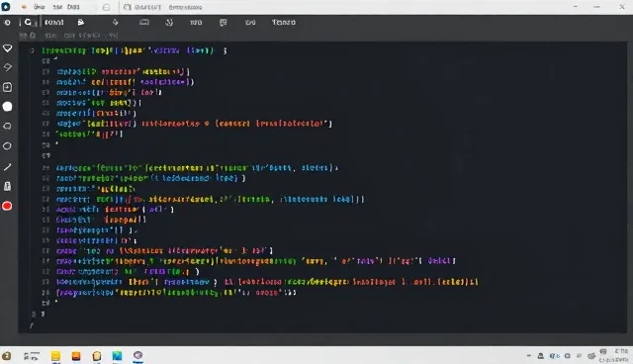Select the title bar tab with document icon
The width and height of the screenshot is (633, 364).
(142, 7)
